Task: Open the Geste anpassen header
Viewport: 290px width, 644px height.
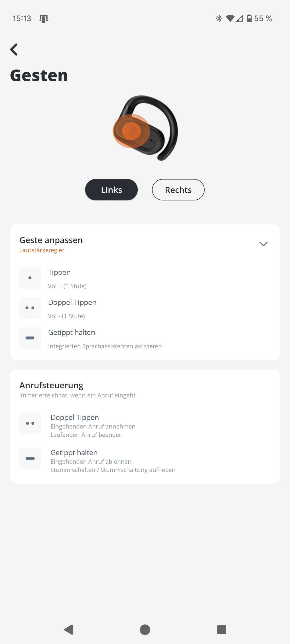Action: 145,244
